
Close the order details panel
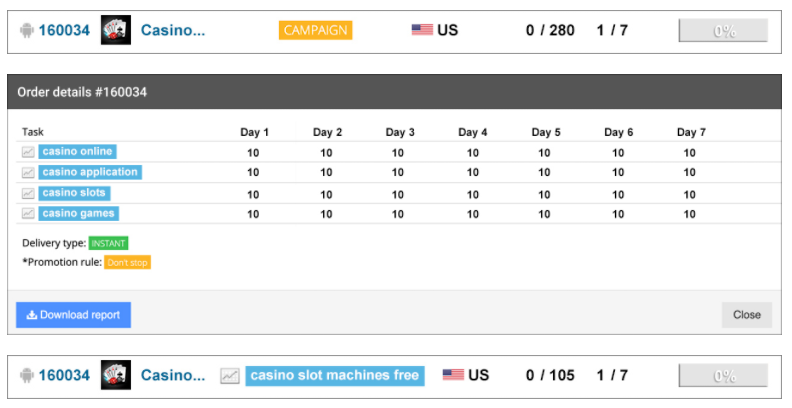click(x=747, y=315)
